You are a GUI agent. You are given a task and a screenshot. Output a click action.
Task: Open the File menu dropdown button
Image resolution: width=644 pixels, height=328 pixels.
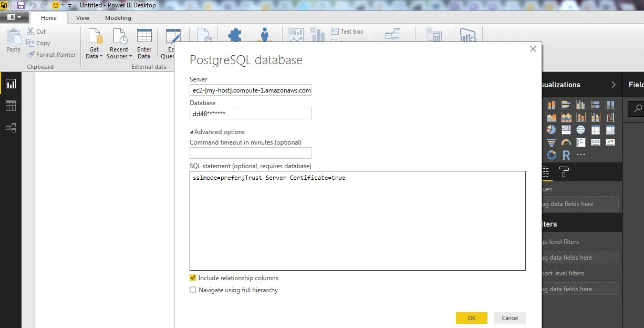pos(14,17)
